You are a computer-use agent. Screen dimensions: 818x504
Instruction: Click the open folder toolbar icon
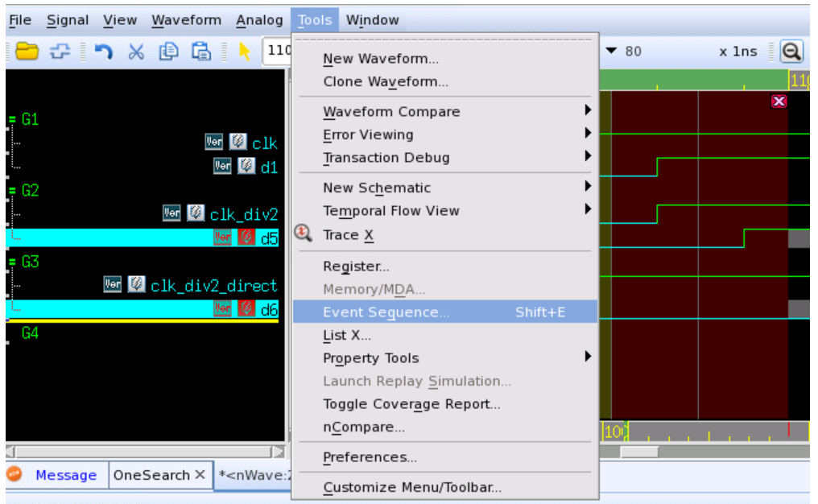[x=27, y=52]
